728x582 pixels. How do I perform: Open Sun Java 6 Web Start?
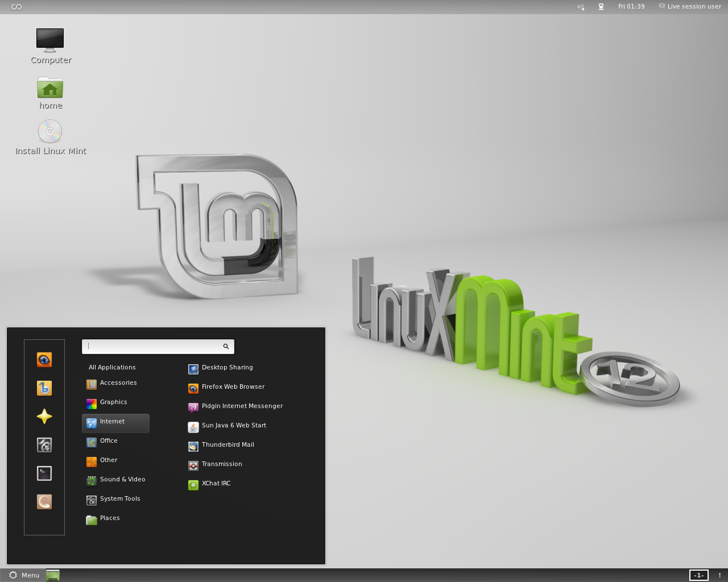point(227,426)
